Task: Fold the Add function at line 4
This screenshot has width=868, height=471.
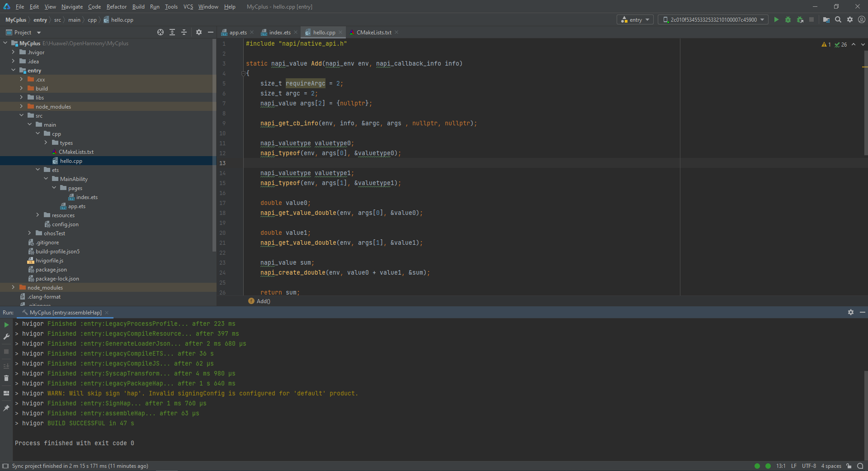Action: click(244, 73)
